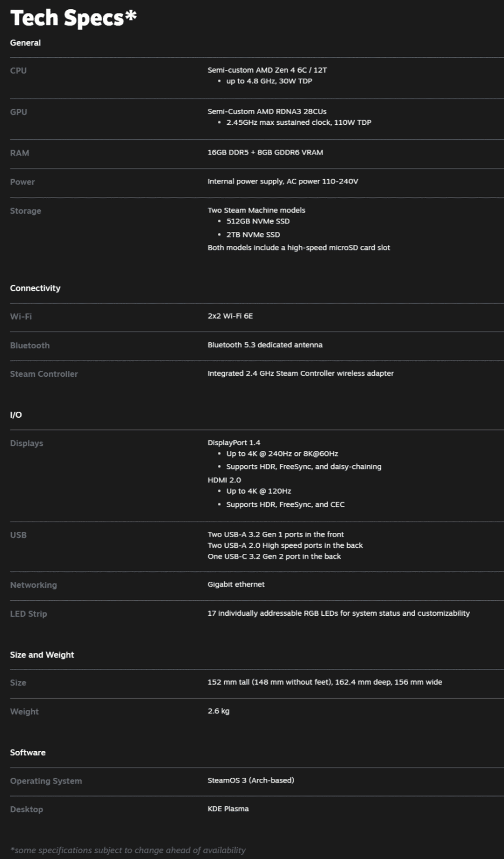The height and width of the screenshot is (859, 504).
Task: Click the Steam Controller row label
Action: pos(44,374)
